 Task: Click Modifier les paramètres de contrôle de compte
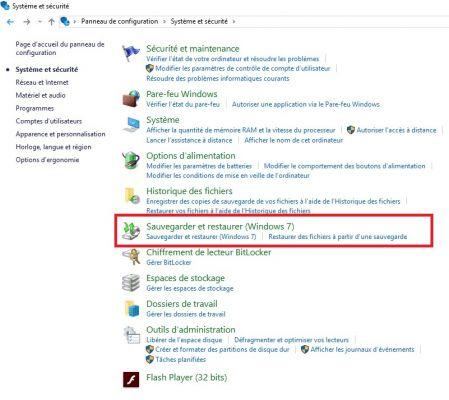[x=243, y=69]
